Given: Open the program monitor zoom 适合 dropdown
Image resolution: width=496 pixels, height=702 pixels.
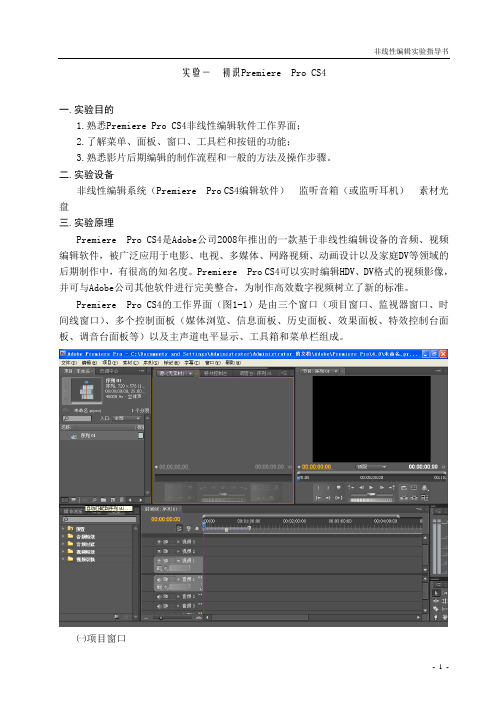Looking at the screenshot, I should (371, 467).
